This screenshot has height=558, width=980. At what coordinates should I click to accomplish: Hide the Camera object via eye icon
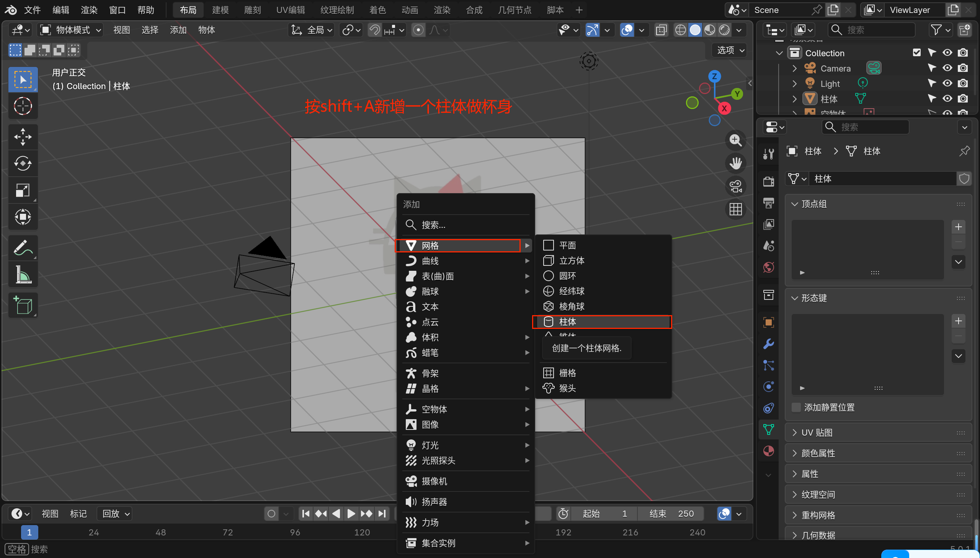tap(947, 68)
